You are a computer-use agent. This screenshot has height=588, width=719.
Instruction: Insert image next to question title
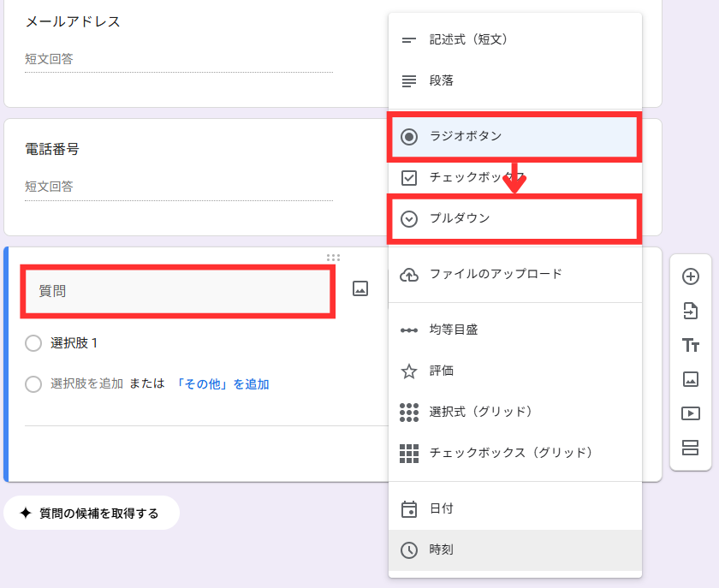point(360,288)
